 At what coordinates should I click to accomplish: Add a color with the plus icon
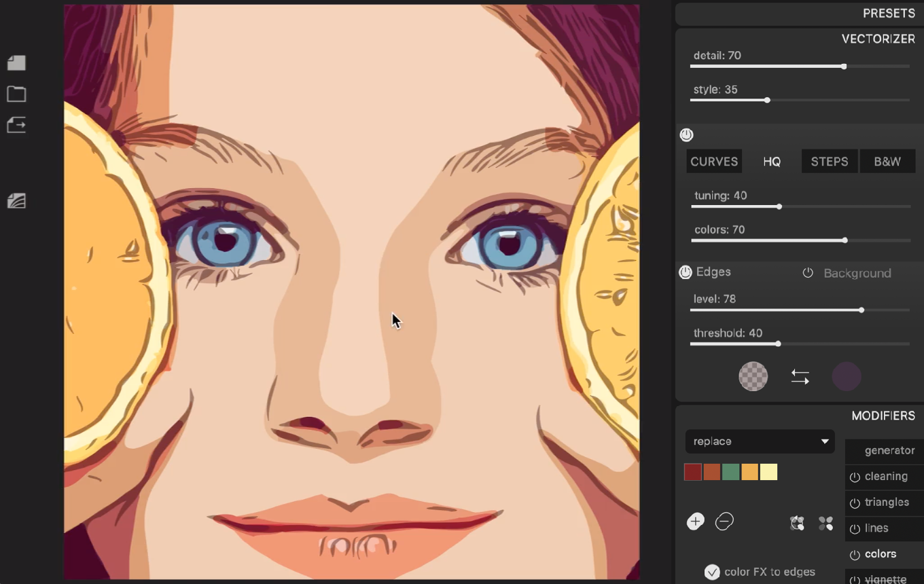click(695, 522)
